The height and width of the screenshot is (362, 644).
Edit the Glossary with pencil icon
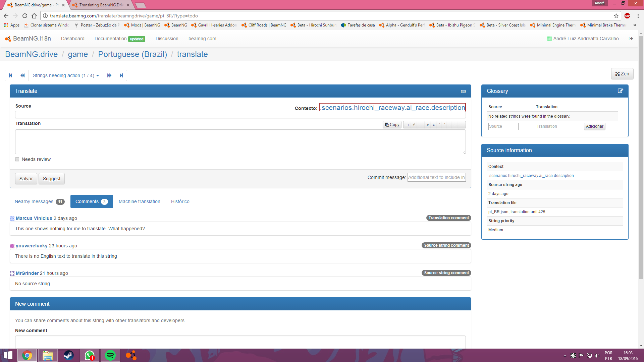(621, 91)
